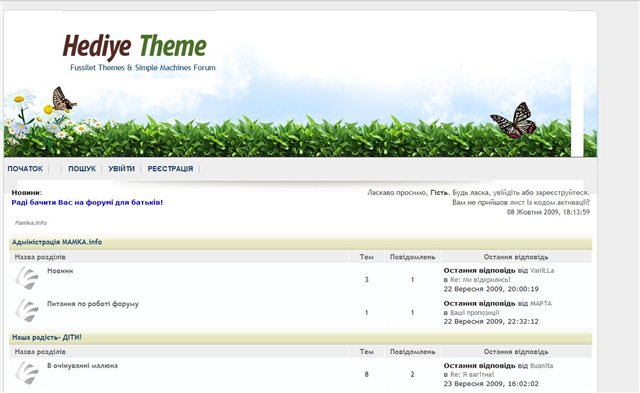Click the board icon beside В очікуванні малюка
The image size is (640, 393).
(27, 373)
